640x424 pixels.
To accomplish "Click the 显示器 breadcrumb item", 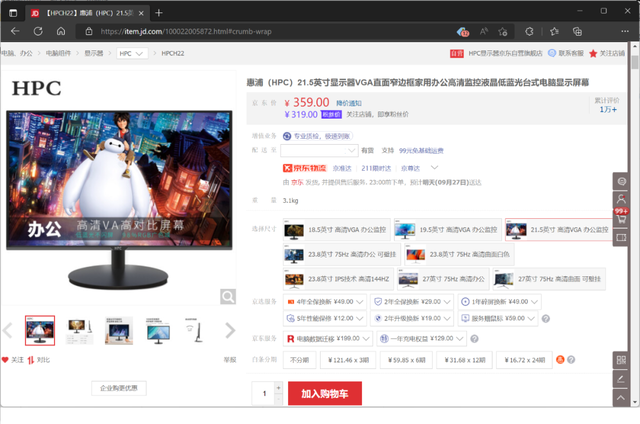I will [x=93, y=53].
